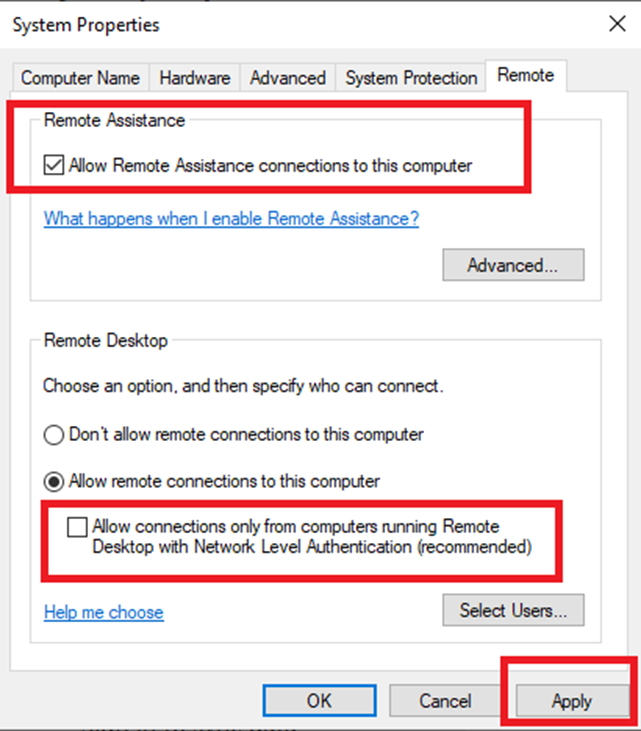Viewport: 641px width, 731px height.
Task: Switch to the Computer Name tab
Action: (x=81, y=78)
